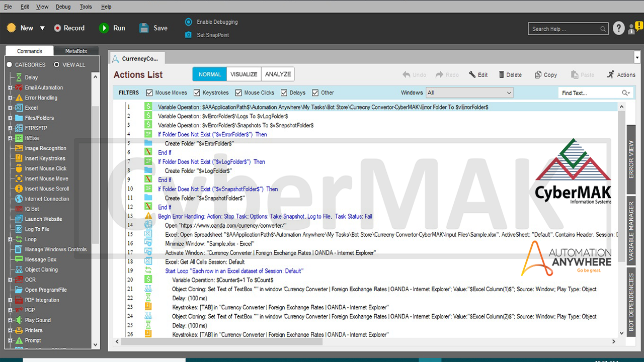The width and height of the screenshot is (644, 362).
Task: Select the Message Box command icon
Action: (19, 259)
